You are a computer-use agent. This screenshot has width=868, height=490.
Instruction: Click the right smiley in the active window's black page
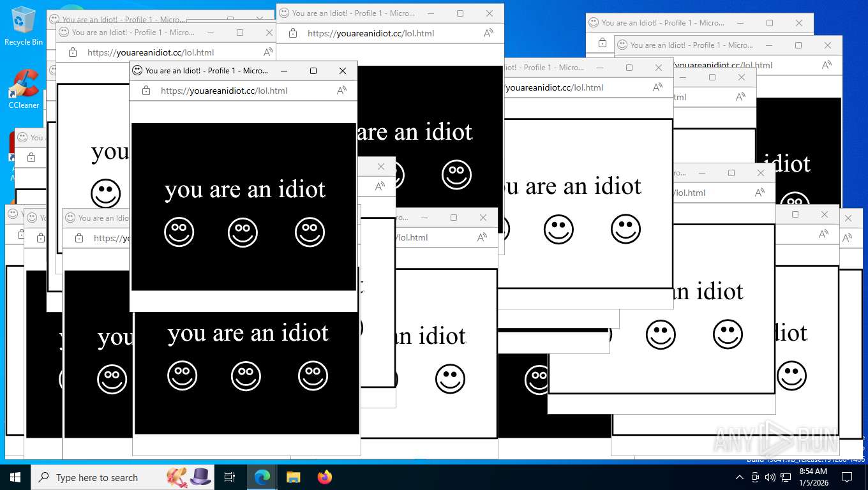(x=310, y=232)
